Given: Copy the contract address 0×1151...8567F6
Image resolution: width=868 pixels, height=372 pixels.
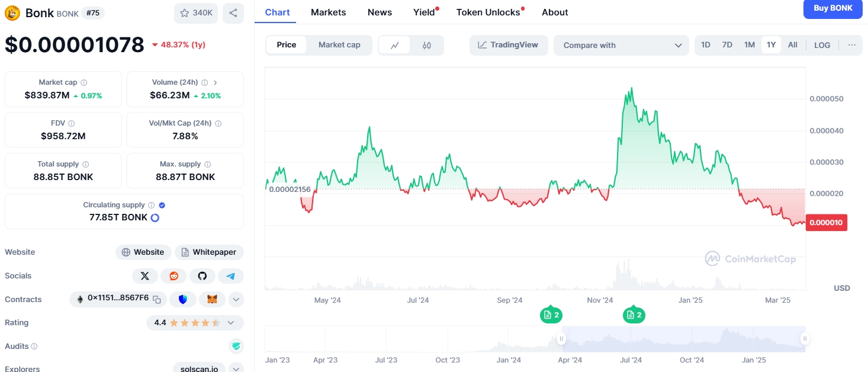Looking at the screenshot, I should [x=157, y=299].
